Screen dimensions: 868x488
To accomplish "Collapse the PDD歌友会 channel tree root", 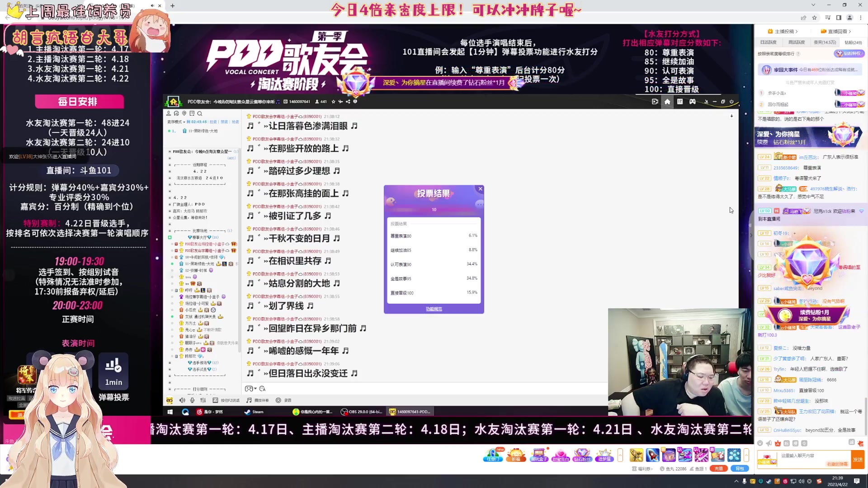I will tap(170, 152).
